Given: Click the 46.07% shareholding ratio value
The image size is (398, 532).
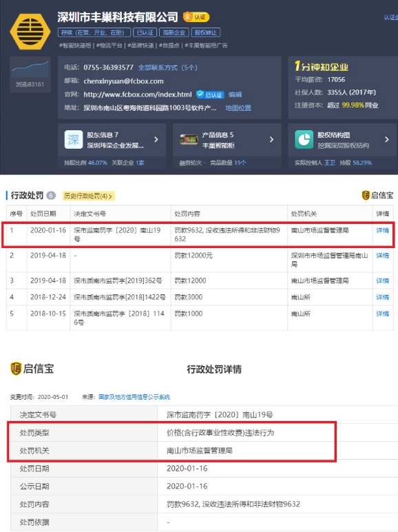Looking at the screenshot, I should pyautogui.click(x=97, y=163).
